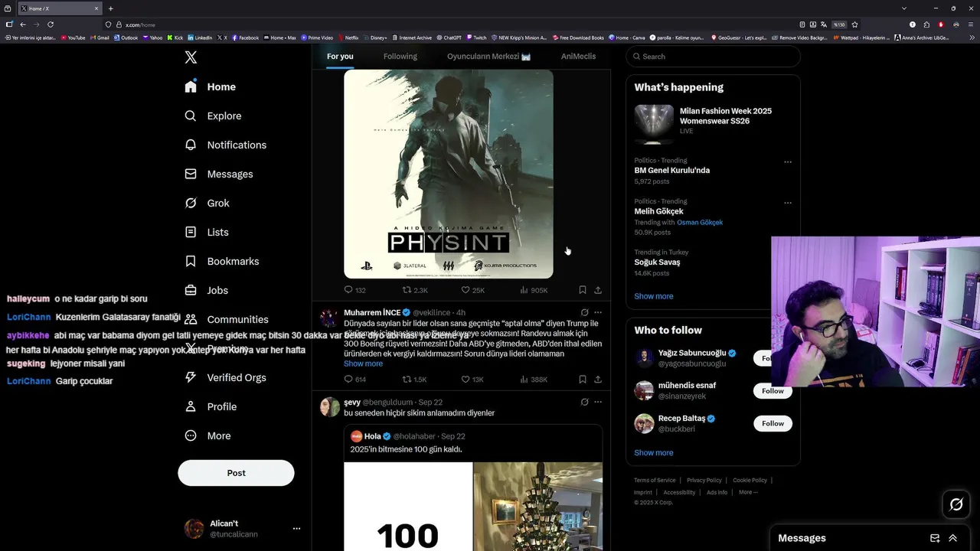Open Explore from the sidebar
Image resolution: width=980 pixels, height=551 pixels.
pos(213,116)
